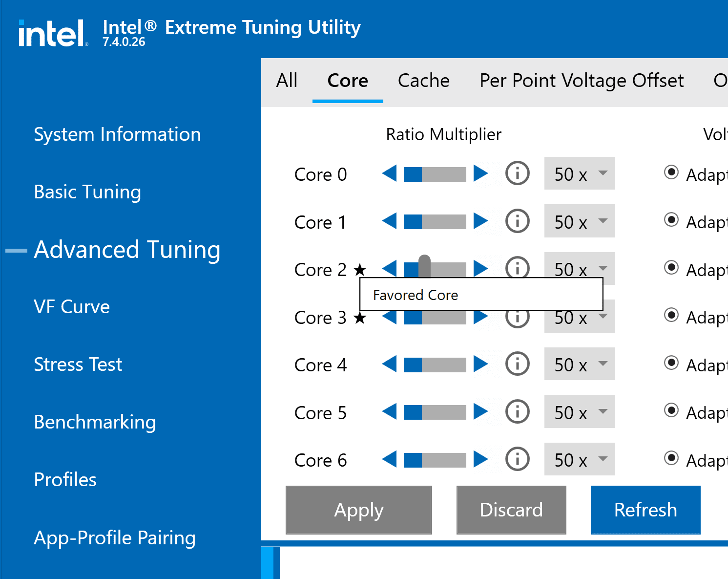This screenshot has height=579, width=728.
Task: Click the Favored Core tooltip
Action: pyautogui.click(x=481, y=295)
